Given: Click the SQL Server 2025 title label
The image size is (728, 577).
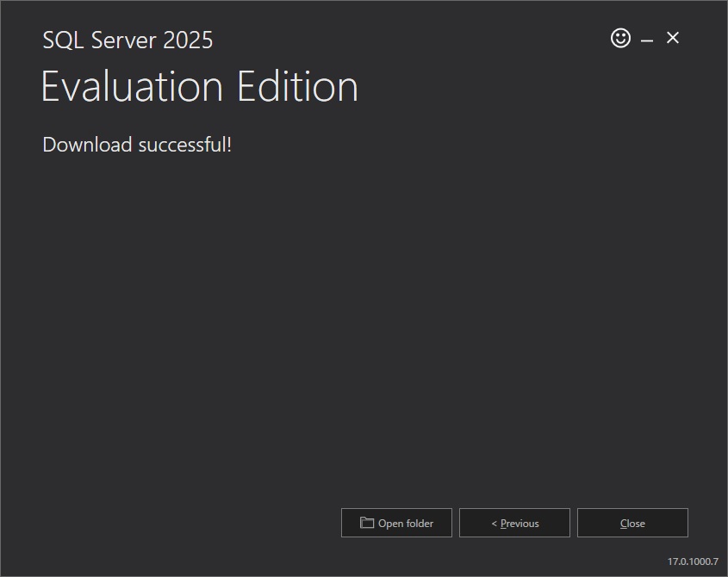Looking at the screenshot, I should click(x=127, y=40).
